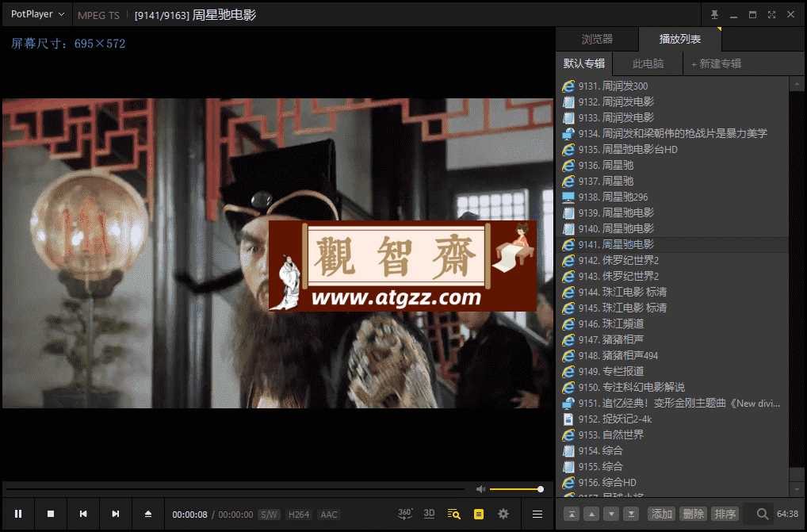Select playlist item 9136. 周星驰
Screen dimensions: 807x532
tap(672, 165)
